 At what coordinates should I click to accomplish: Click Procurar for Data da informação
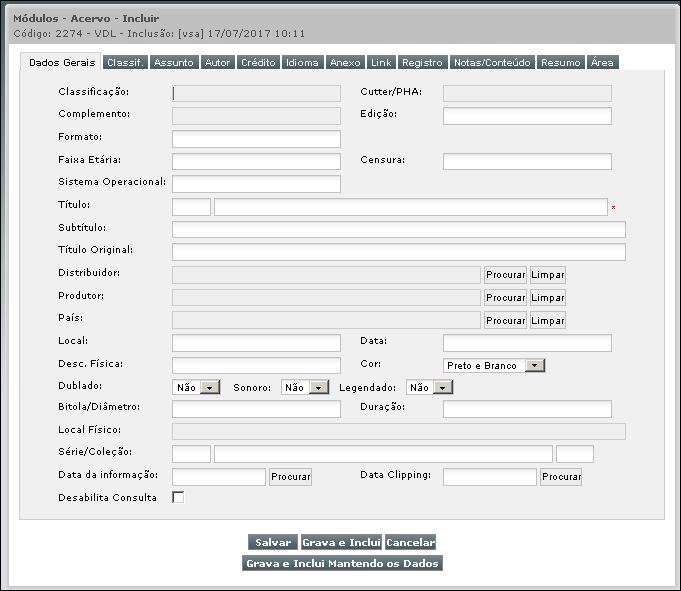(x=290, y=477)
